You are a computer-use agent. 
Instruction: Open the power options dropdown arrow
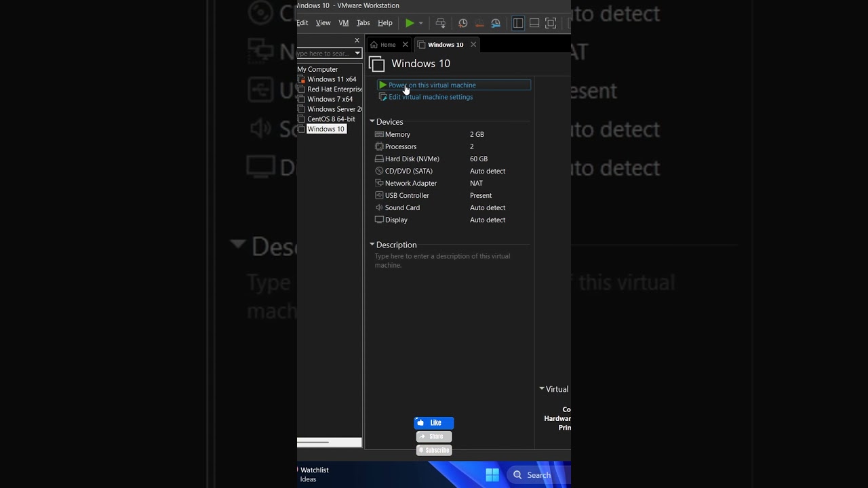(420, 23)
